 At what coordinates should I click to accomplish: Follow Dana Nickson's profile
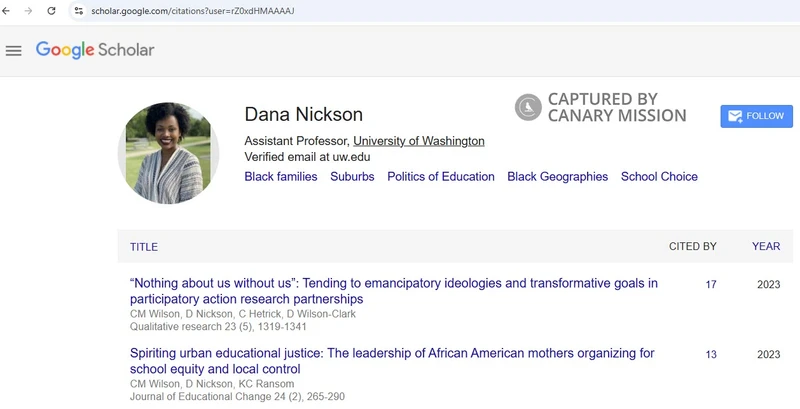[x=757, y=116]
